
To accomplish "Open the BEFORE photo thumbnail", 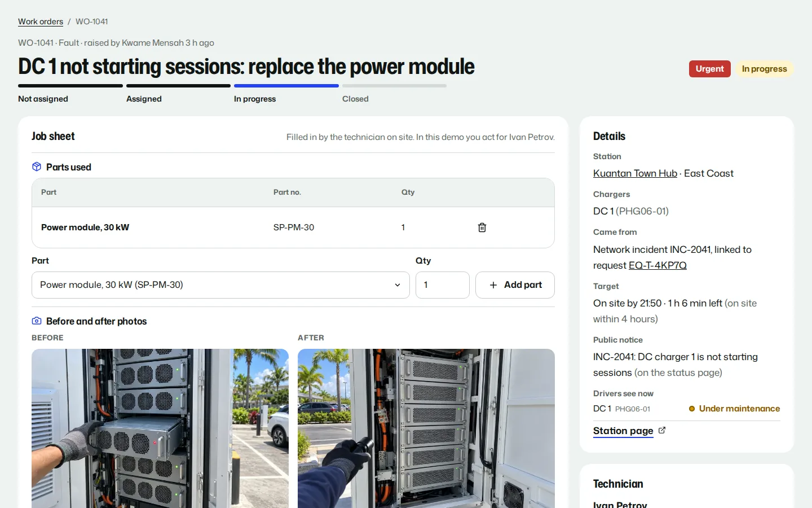I will [x=160, y=428].
